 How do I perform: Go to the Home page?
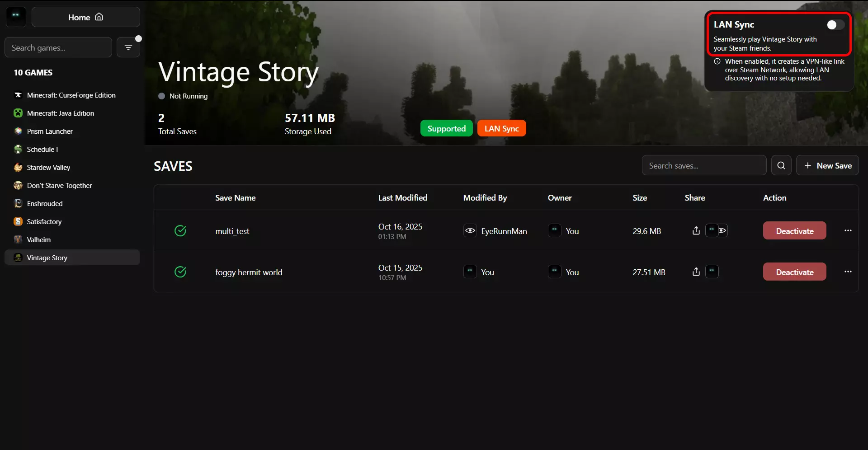click(x=86, y=17)
